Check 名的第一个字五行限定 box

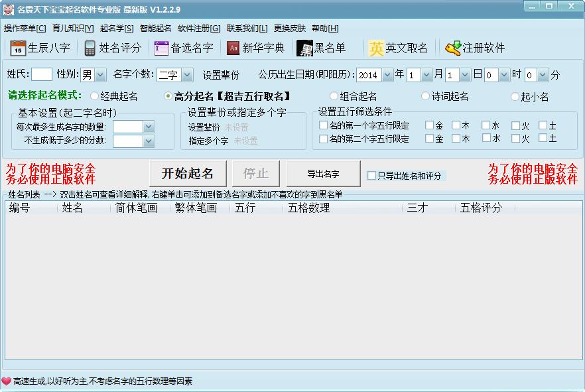pyautogui.click(x=323, y=125)
